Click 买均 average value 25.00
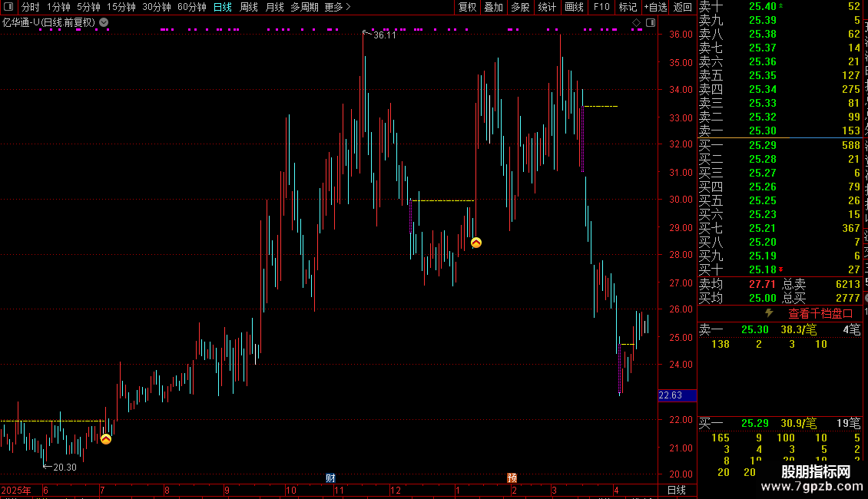 pos(762,298)
